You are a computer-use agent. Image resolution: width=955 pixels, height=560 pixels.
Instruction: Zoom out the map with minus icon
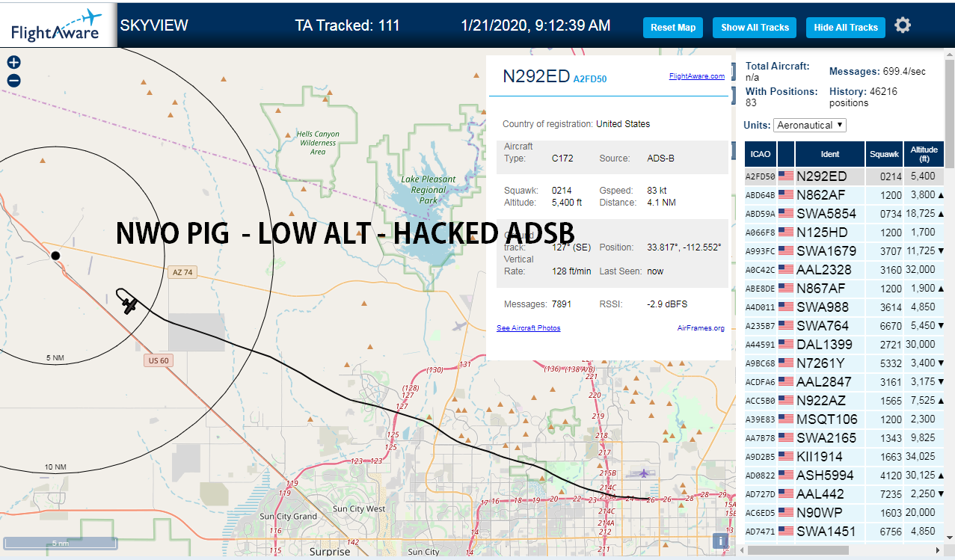coord(13,81)
